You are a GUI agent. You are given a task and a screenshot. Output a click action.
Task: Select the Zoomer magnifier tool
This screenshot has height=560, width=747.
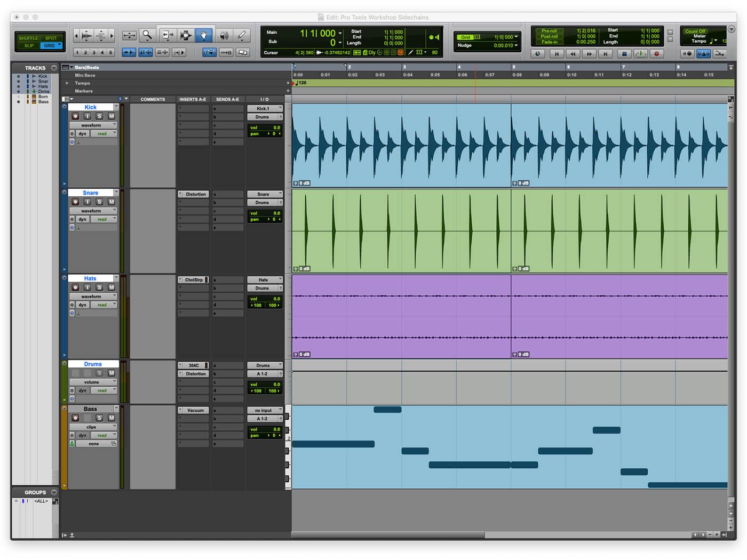click(x=147, y=35)
